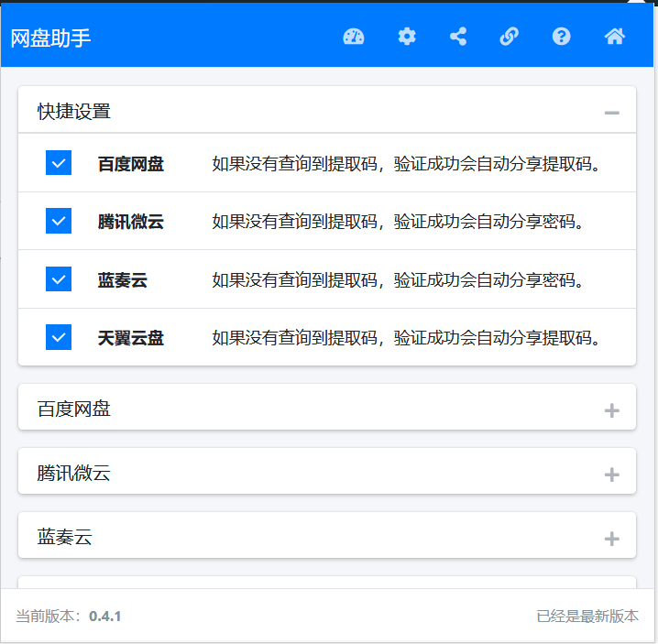The width and height of the screenshot is (658, 644).
Task: Click the bold 蓝奏云 row label
Action: tap(123, 279)
